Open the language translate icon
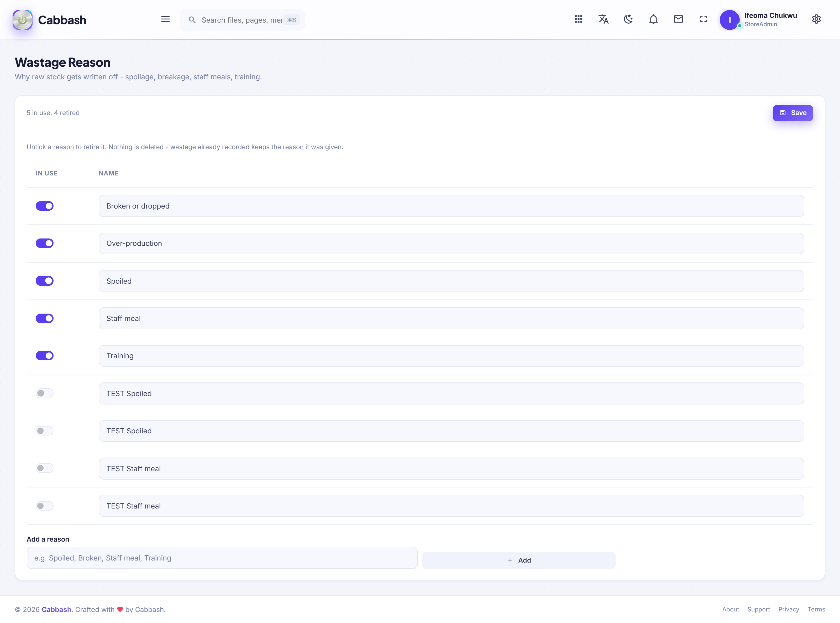 [x=603, y=19]
